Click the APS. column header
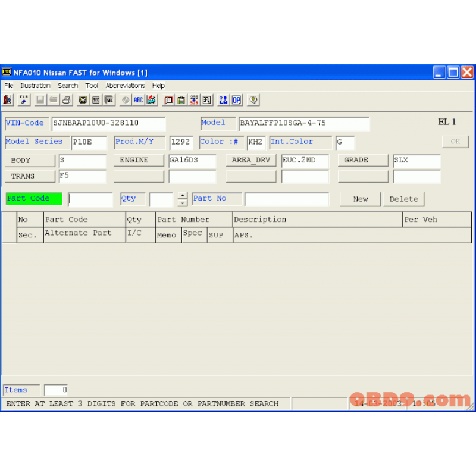Viewport: 476px width, 476px height. click(352, 235)
